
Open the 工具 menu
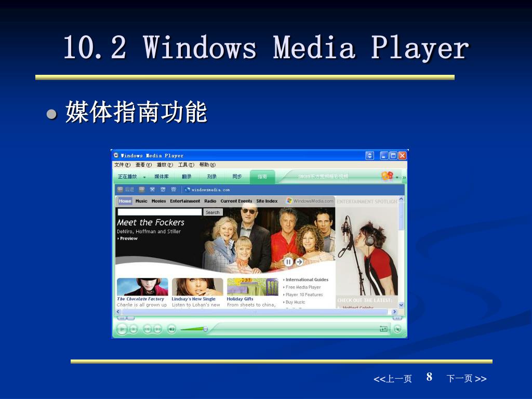click(187, 165)
